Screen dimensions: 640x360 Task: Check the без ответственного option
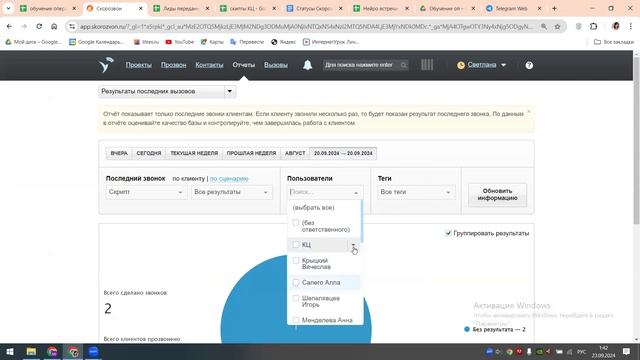[x=296, y=223]
